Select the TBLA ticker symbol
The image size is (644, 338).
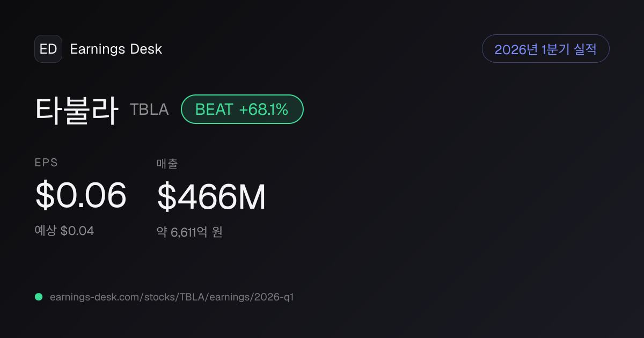[x=149, y=109]
